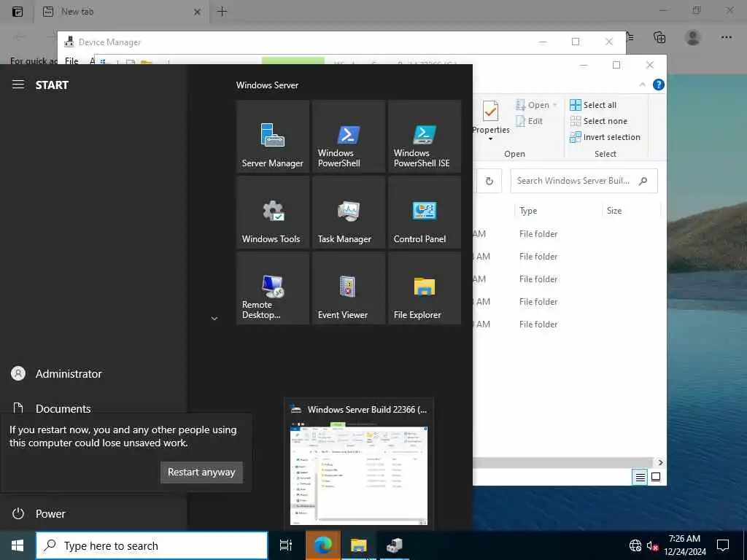The image size is (747, 560).
Task: Click the File Explorer taskbar icon
Action: point(359,545)
